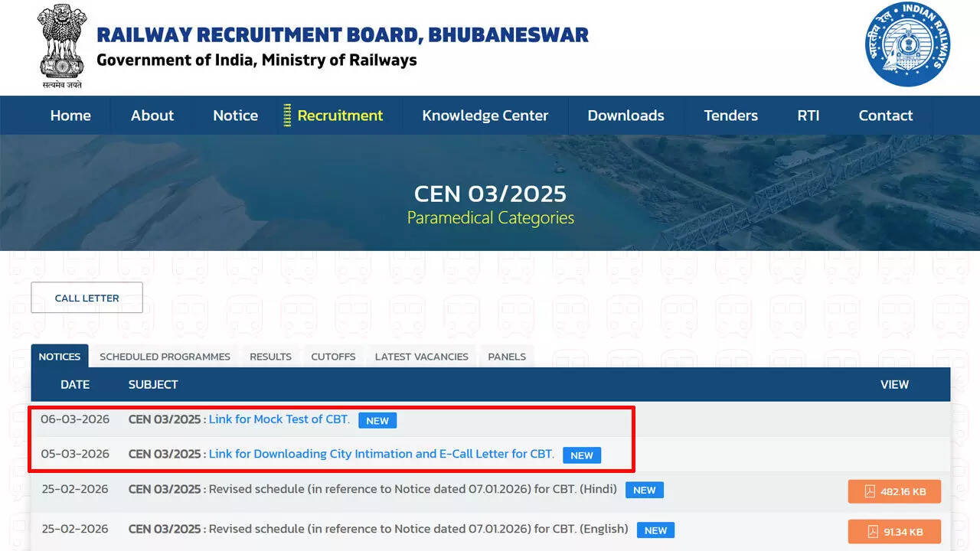Image resolution: width=980 pixels, height=551 pixels.
Task: Open the Tenders menu
Action: pyautogui.click(x=730, y=116)
